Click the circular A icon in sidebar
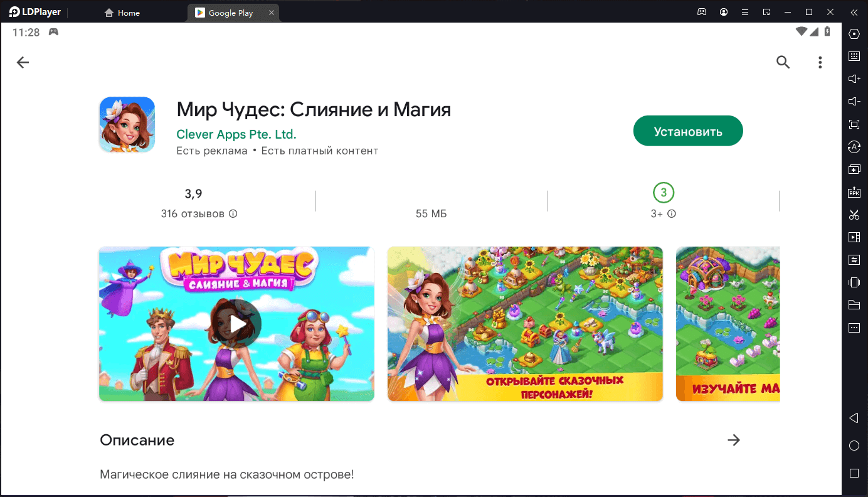 pos(854,147)
